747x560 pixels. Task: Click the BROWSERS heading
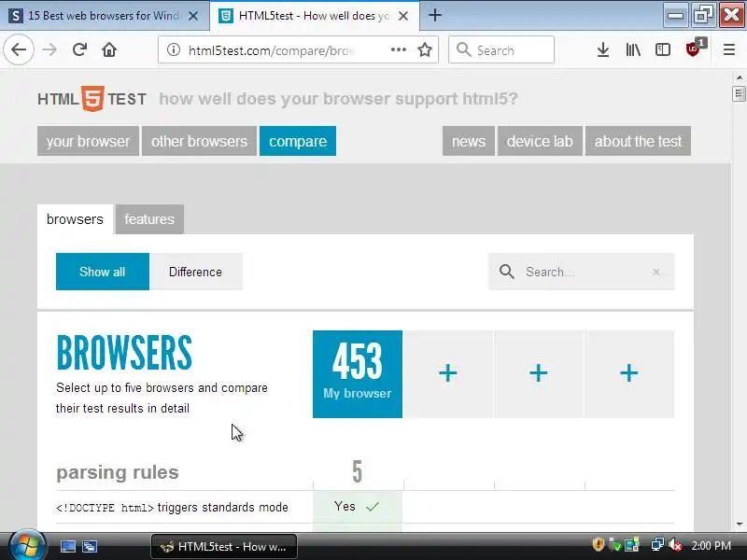point(124,353)
